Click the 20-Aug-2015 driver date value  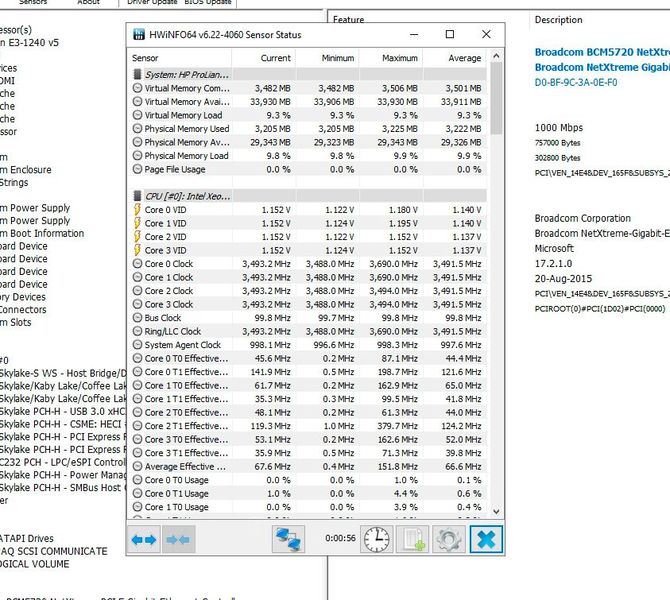point(563,279)
